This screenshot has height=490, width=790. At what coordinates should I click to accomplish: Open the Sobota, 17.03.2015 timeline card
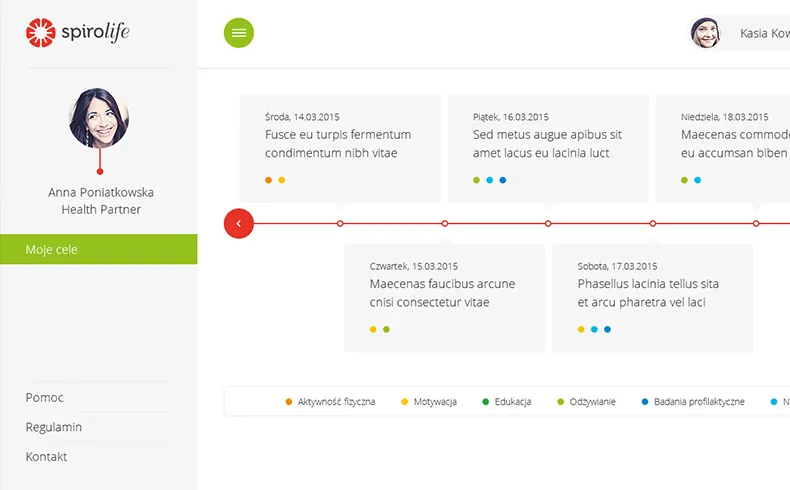(x=652, y=297)
